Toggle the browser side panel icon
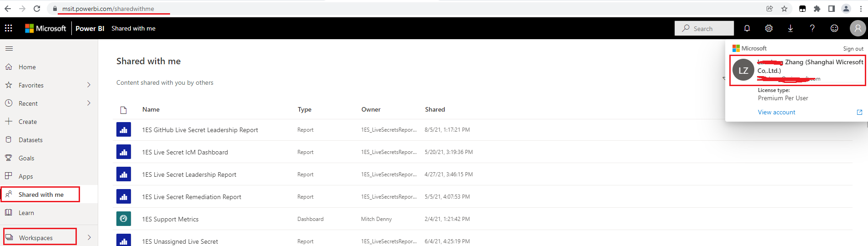 (832, 9)
